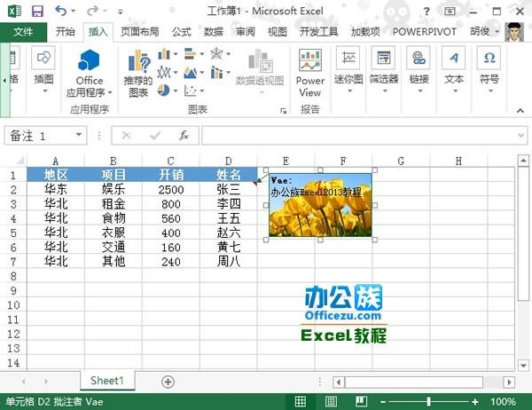The width and height of the screenshot is (532, 410).
Task: Switch to the 公式 Formulas tab
Action: click(182, 32)
